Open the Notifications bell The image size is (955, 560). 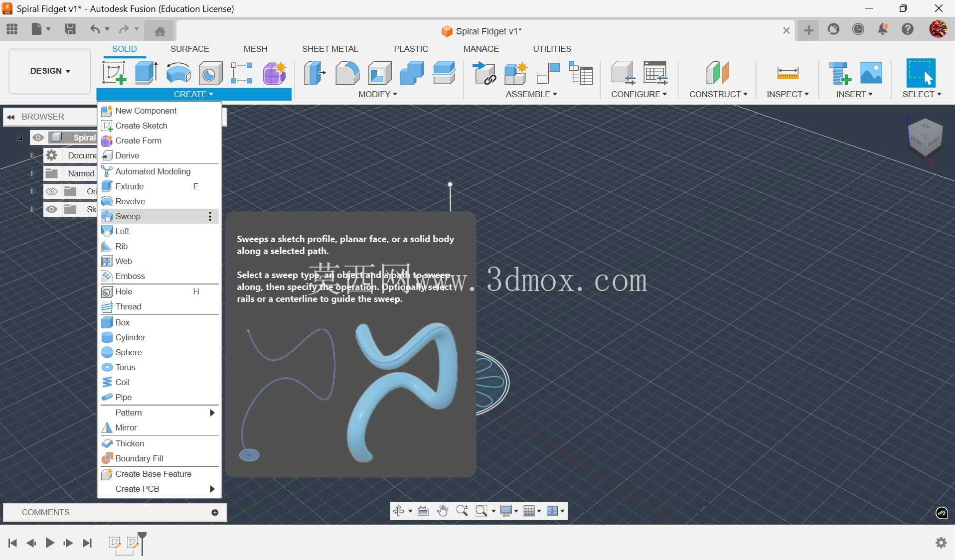[883, 29]
